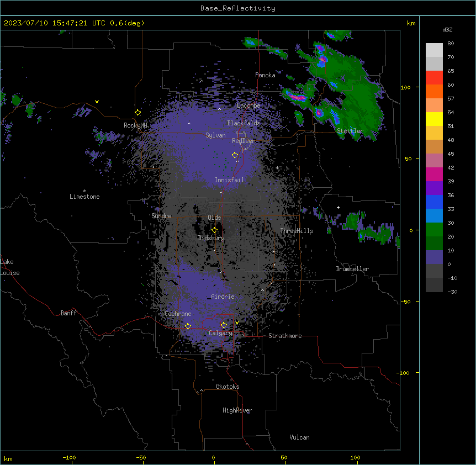Screen dimensions: 476x465
Task: Click the yellow marker below Cochrane
Action: pos(188,326)
